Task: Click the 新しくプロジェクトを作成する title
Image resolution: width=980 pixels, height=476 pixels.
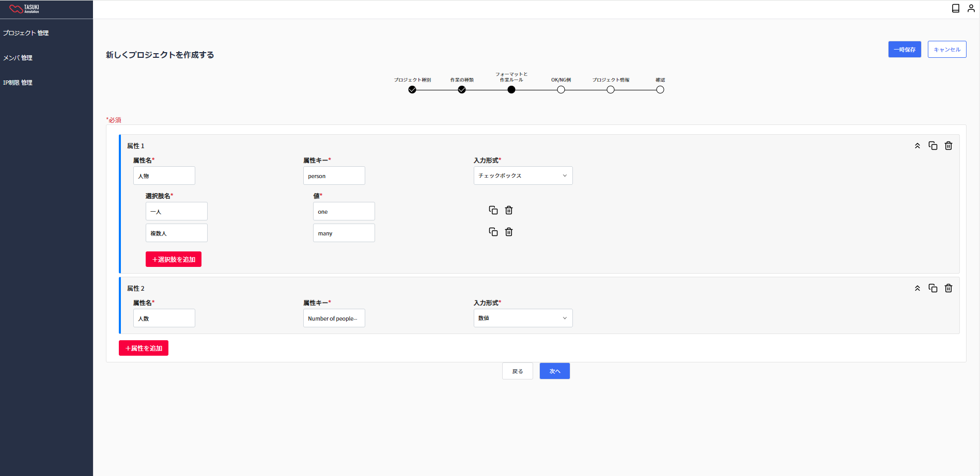Action: click(160, 55)
